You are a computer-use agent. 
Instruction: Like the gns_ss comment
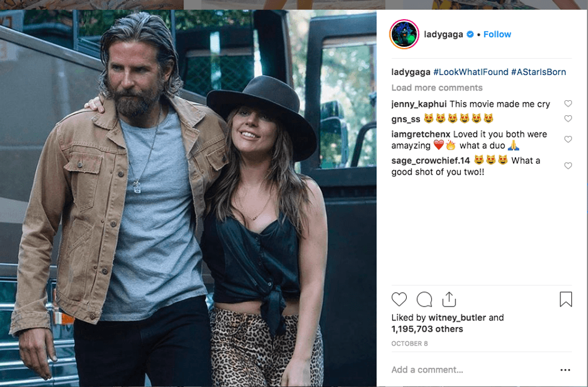pyautogui.click(x=568, y=119)
